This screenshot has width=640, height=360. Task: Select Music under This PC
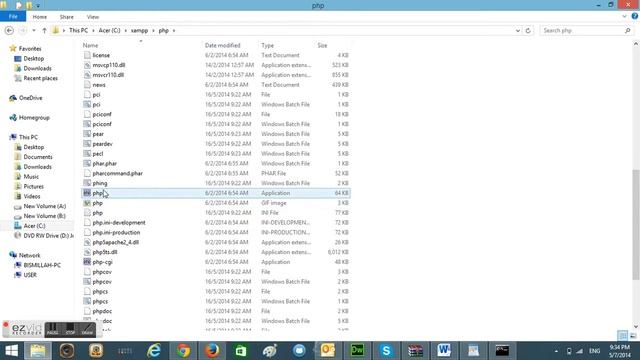coord(31,176)
